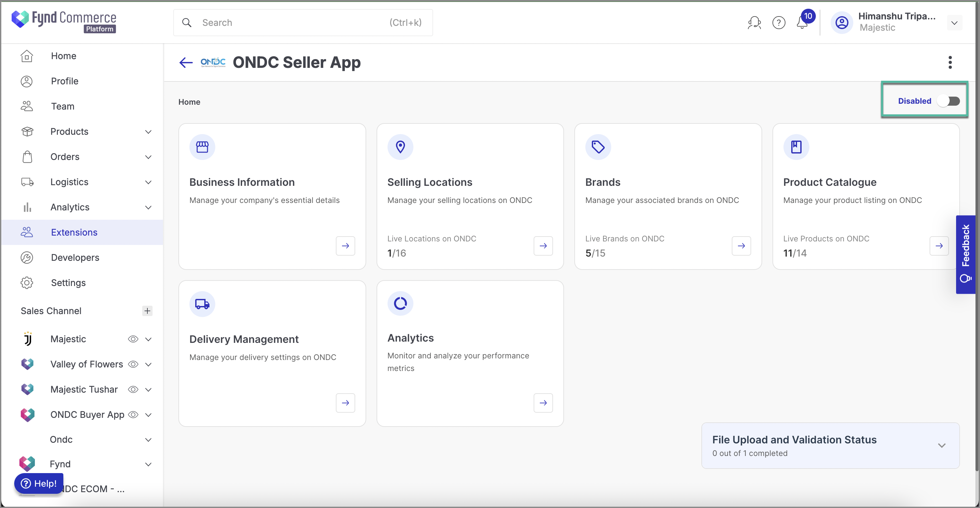Open Selling Locations via its arrow button
Screen dimensions: 980x508
[x=543, y=246]
